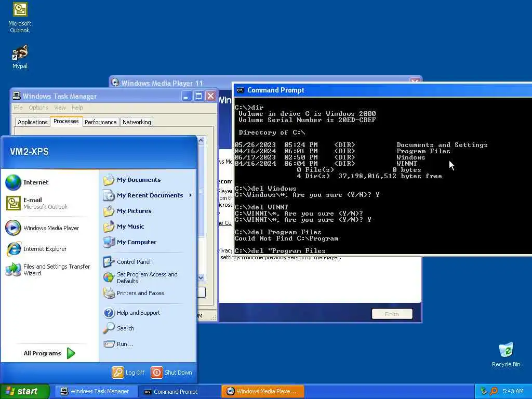Click the network tray icon

tap(484, 391)
